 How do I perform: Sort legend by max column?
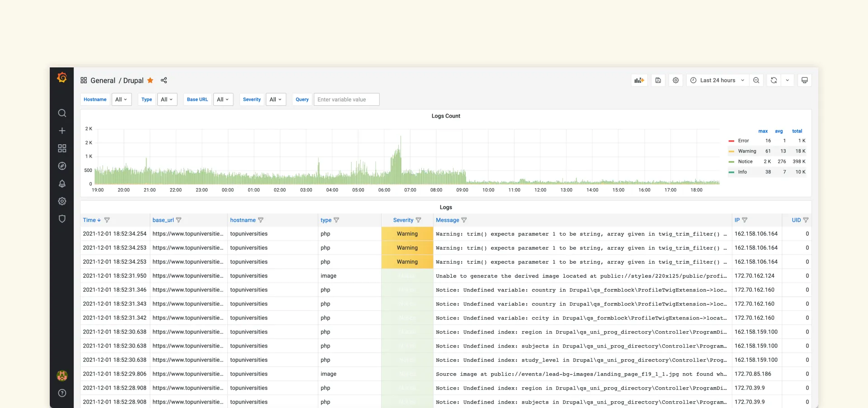pos(763,131)
